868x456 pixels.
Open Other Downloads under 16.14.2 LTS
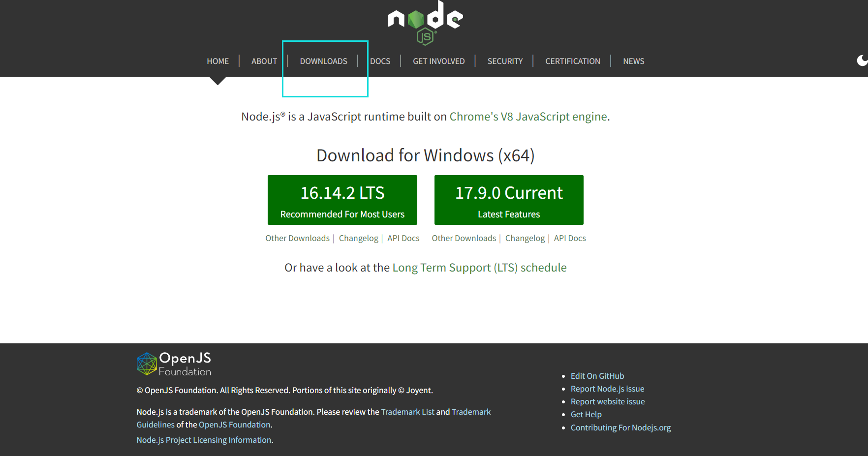tap(297, 238)
